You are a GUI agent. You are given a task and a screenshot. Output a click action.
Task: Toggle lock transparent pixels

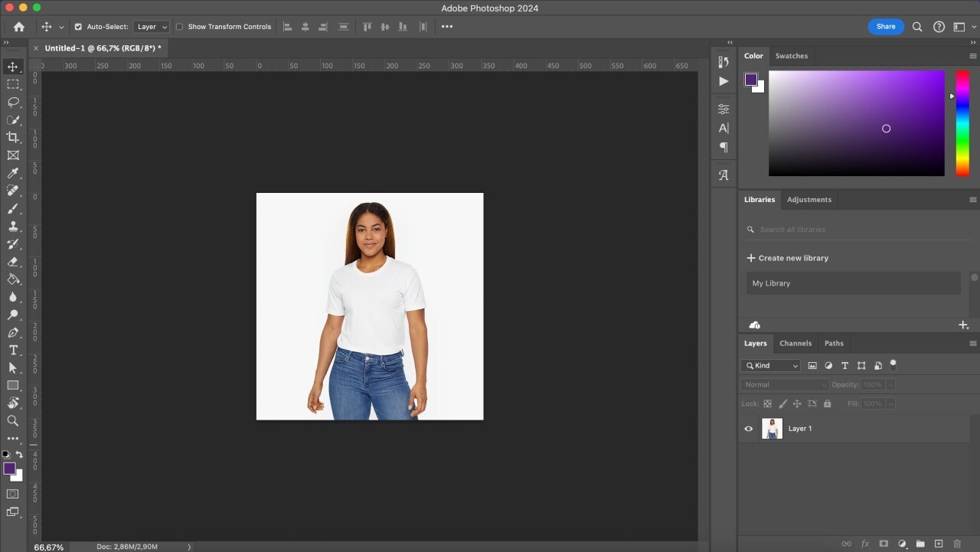pos(767,403)
